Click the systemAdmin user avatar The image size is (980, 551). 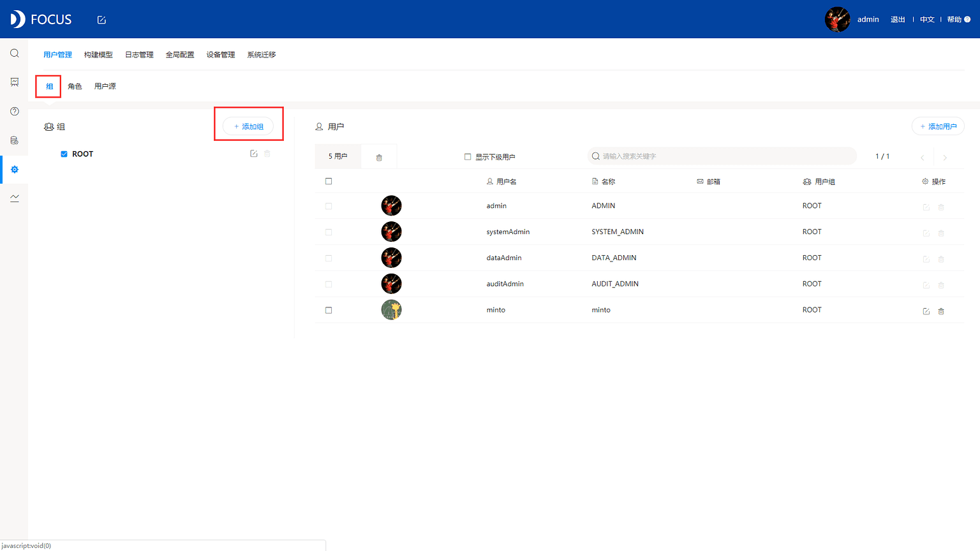[x=391, y=231]
